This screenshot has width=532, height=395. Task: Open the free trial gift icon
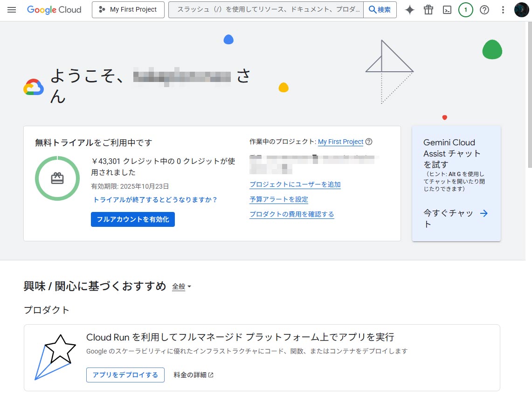pyautogui.click(x=428, y=10)
